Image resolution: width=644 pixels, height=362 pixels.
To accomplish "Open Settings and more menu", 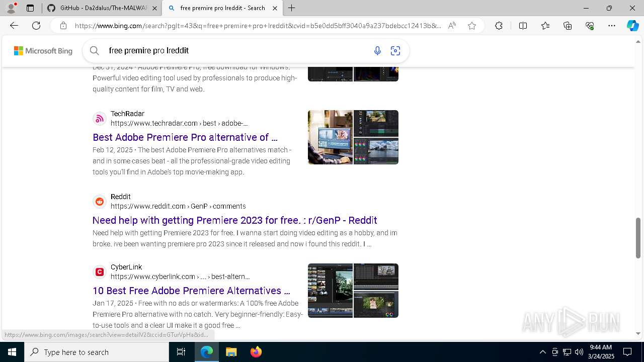I will click(x=612, y=26).
